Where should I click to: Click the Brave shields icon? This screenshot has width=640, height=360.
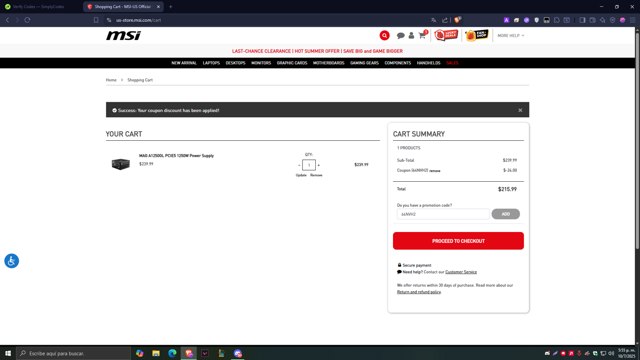[458, 20]
